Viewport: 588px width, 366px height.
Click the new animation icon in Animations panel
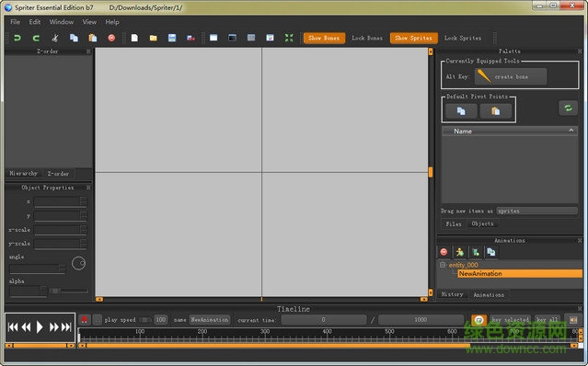coord(476,252)
